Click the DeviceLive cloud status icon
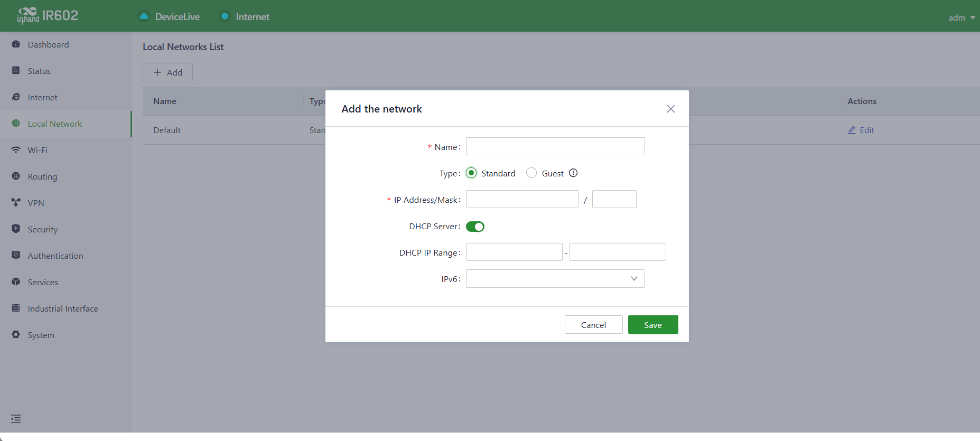The width and height of the screenshot is (980, 441). pos(144,16)
